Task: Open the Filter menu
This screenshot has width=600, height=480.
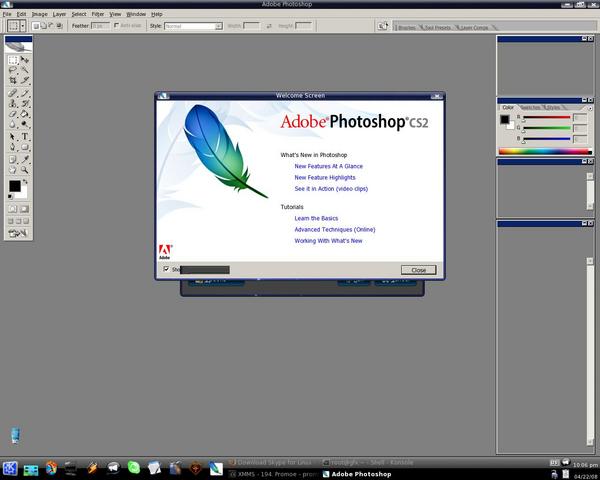Action: pyautogui.click(x=98, y=14)
